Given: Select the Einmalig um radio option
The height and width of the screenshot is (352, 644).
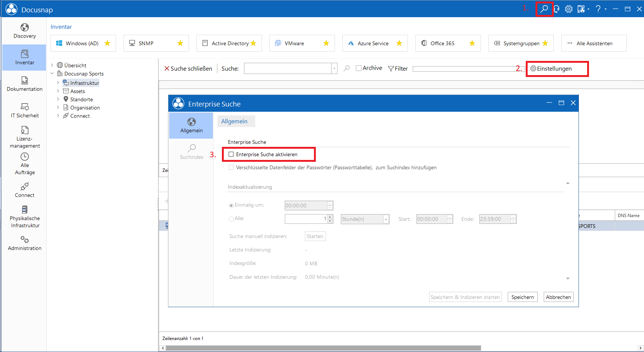Looking at the screenshot, I should tap(231, 205).
